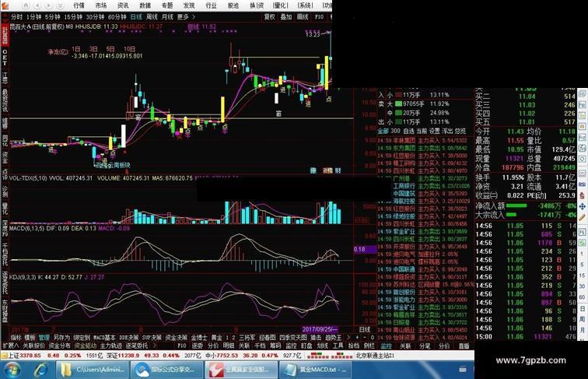
Task: Click 浮出 in alerts panel
Action: [447, 131]
